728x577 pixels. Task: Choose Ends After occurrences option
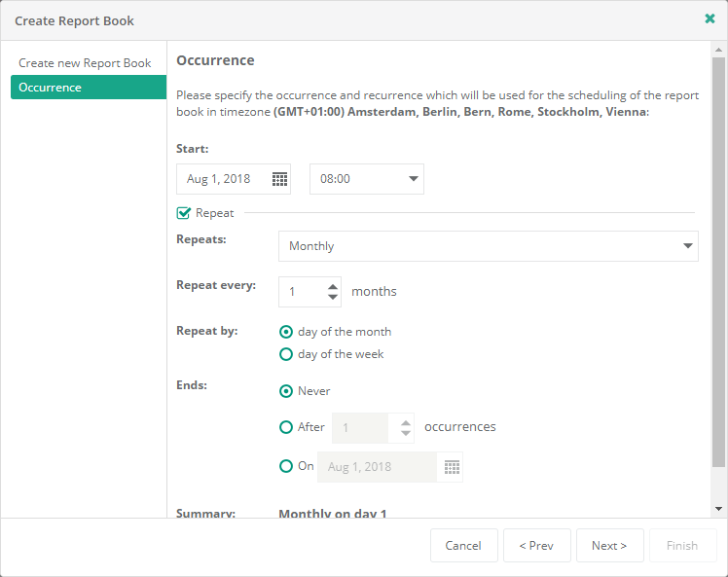[x=286, y=427]
